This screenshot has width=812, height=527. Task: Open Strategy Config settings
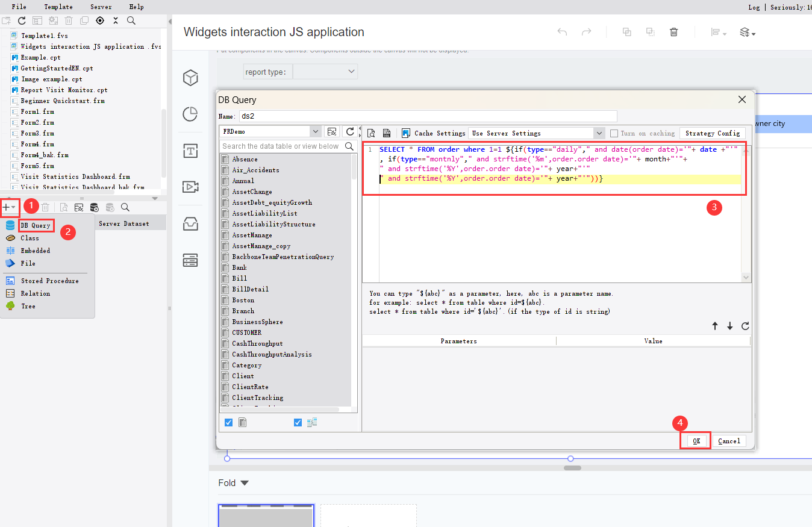click(x=713, y=133)
